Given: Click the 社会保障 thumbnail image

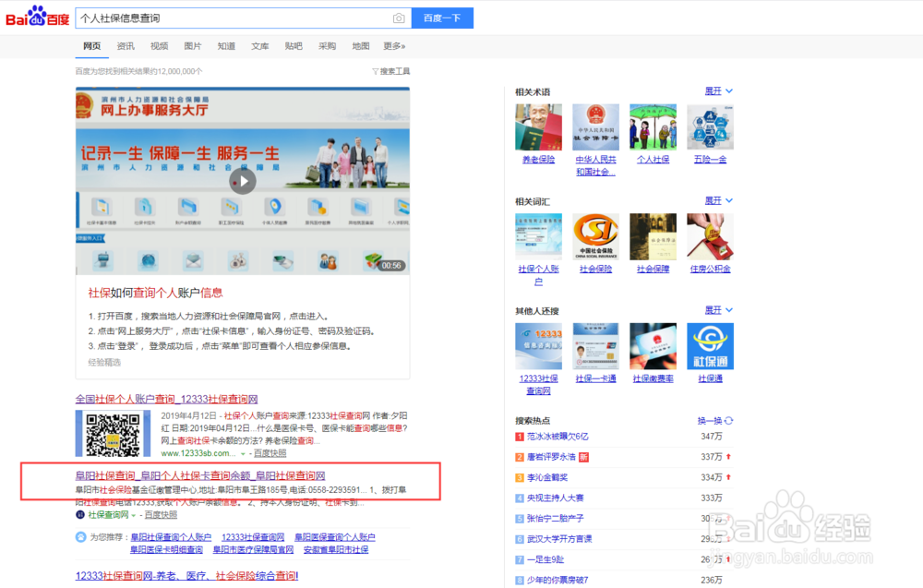Looking at the screenshot, I should tap(653, 236).
